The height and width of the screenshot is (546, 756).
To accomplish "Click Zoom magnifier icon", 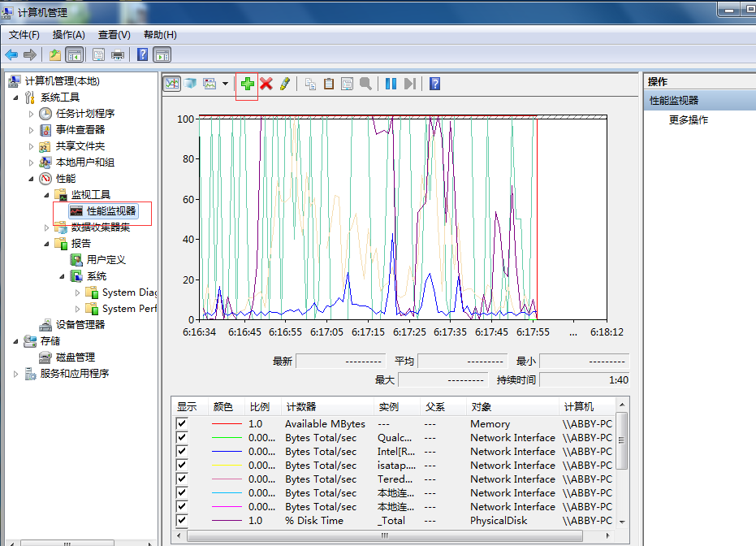I will point(366,84).
